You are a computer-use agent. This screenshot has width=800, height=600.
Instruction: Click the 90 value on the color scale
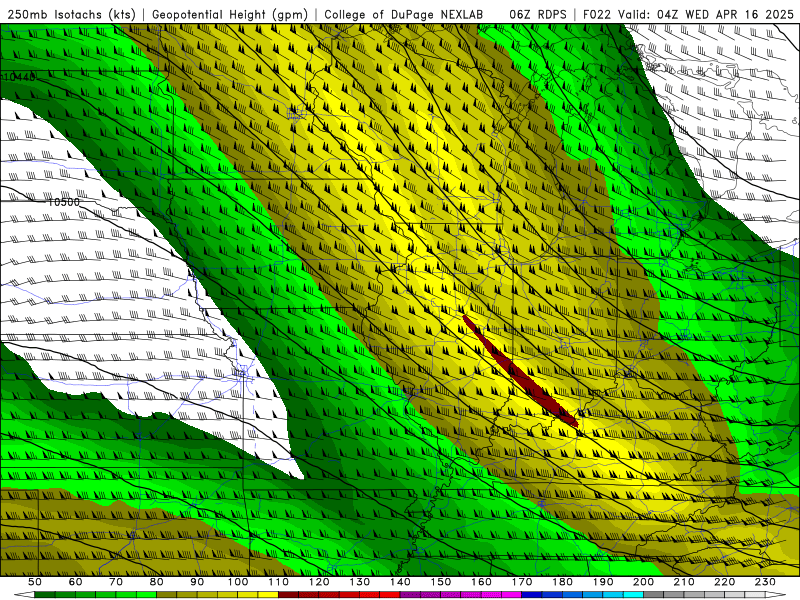coord(197,582)
